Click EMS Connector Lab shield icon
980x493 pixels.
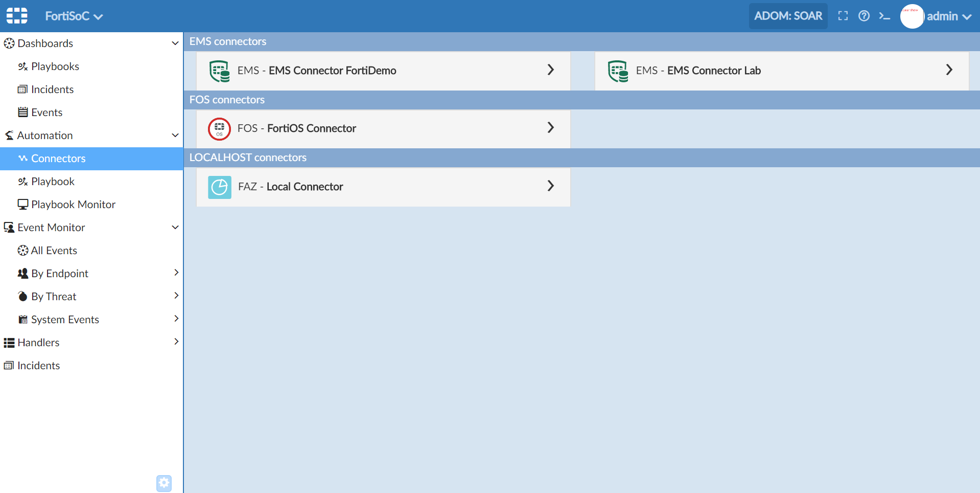coord(618,71)
